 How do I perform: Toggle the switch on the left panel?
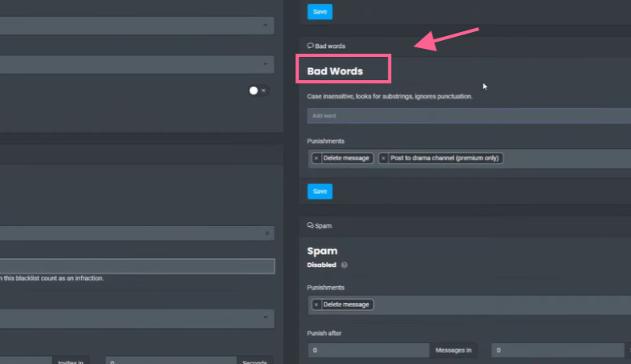pyautogui.click(x=257, y=91)
